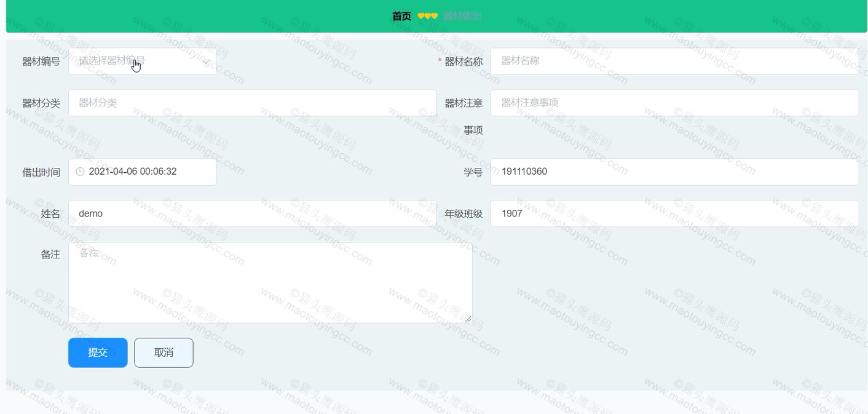
Task: Click the 器材编号 field label
Action: [41, 62]
